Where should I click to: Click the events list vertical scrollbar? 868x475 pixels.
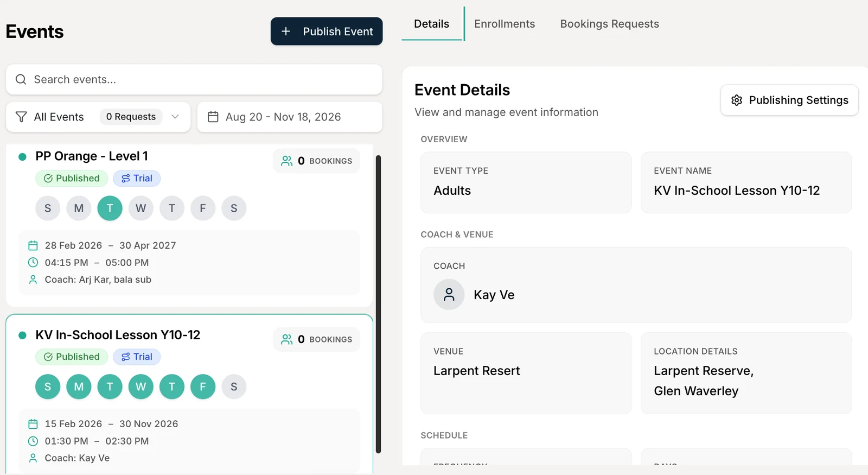(x=379, y=304)
